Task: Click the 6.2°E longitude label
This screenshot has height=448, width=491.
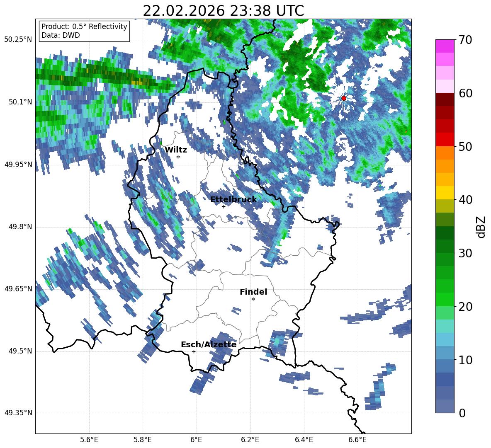Action: pyautogui.click(x=250, y=440)
